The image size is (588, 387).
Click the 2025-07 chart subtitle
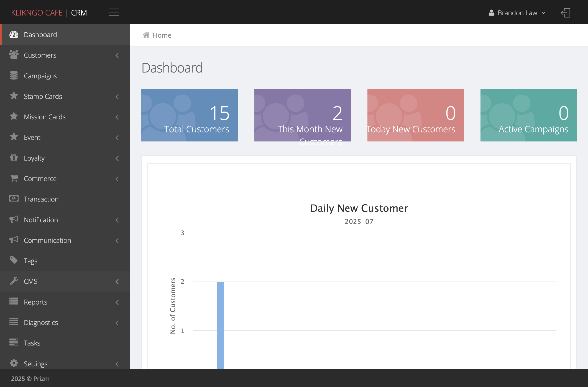click(359, 221)
